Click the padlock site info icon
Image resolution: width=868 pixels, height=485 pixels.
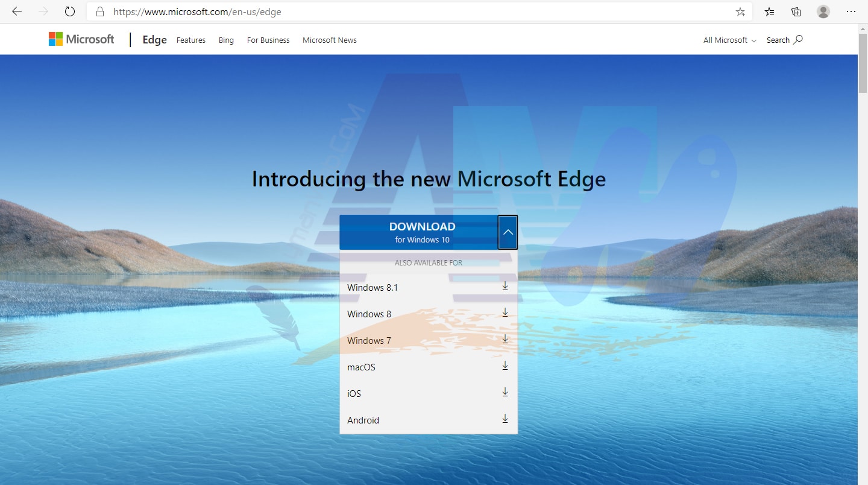tap(100, 11)
